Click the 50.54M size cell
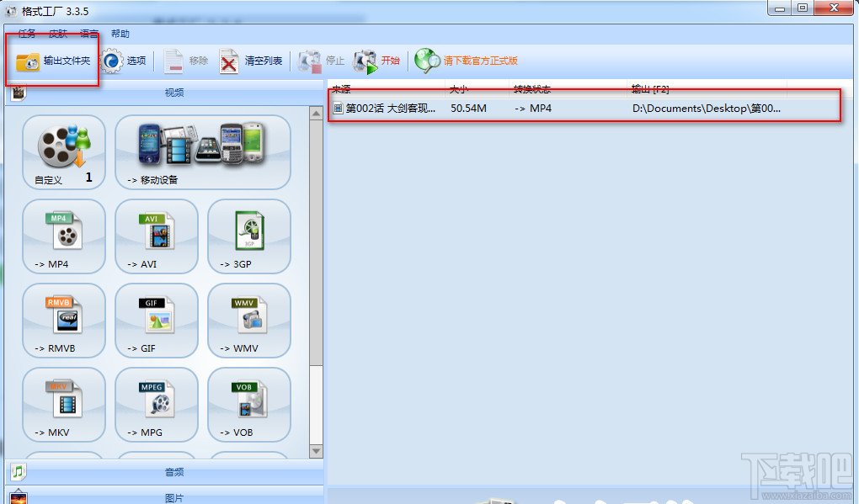Image resolution: width=859 pixels, height=504 pixels. pyautogui.click(x=468, y=109)
